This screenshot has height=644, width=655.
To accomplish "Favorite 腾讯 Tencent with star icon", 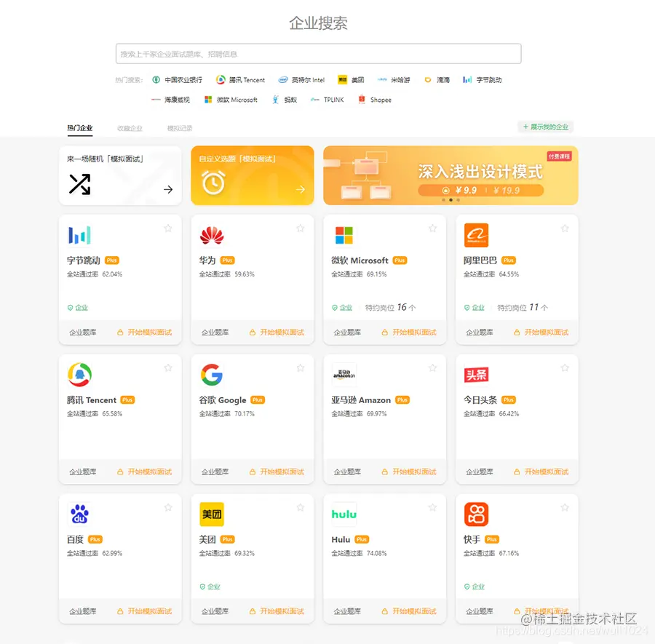I will (168, 367).
